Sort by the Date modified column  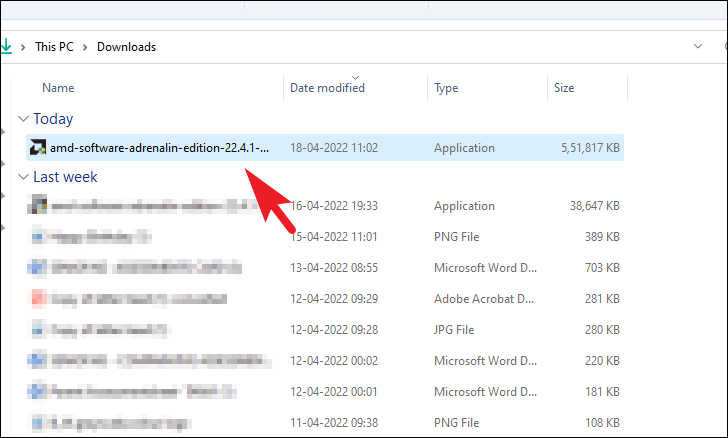coord(327,88)
